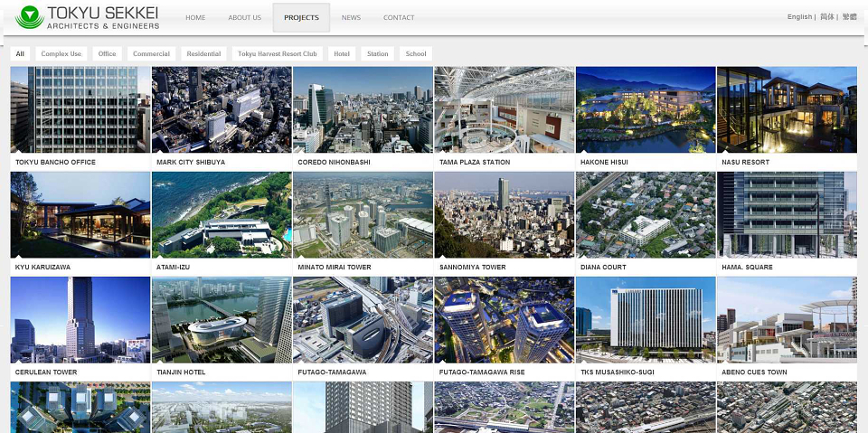The image size is (868, 433).
Task: Filter projects by School
Action: click(x=416, y=53)
